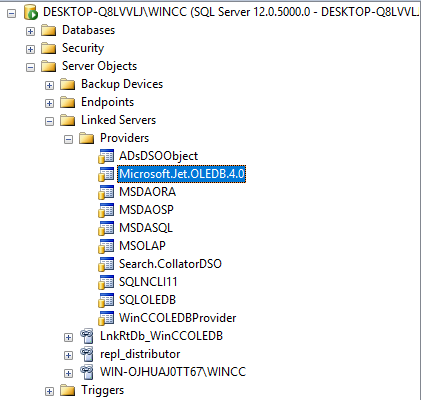421x400 pixels.
Task: Click the MSDAORA provider icon
Action: point(106,192)
